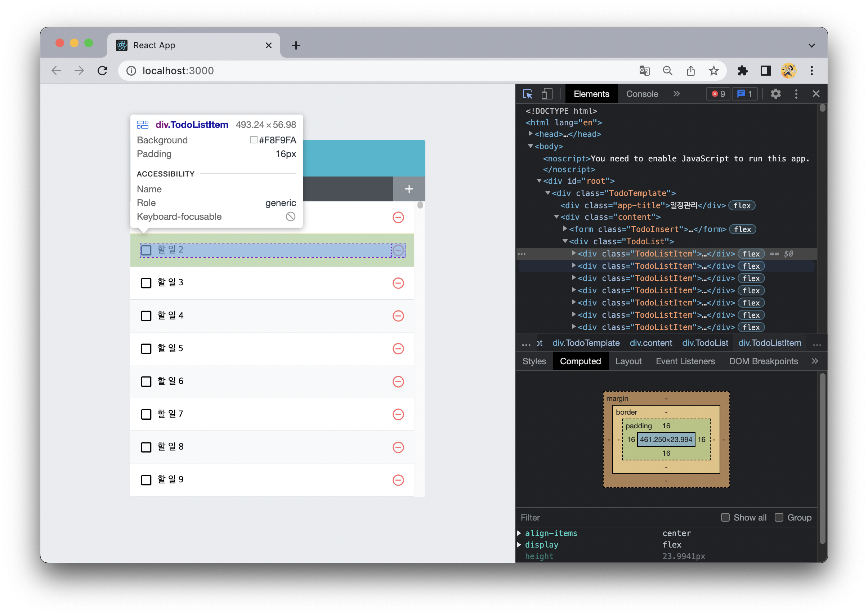The width and height of the screenshot is (868, 616).
Task: Bookmark this page with the star
Action: (713, 71)
